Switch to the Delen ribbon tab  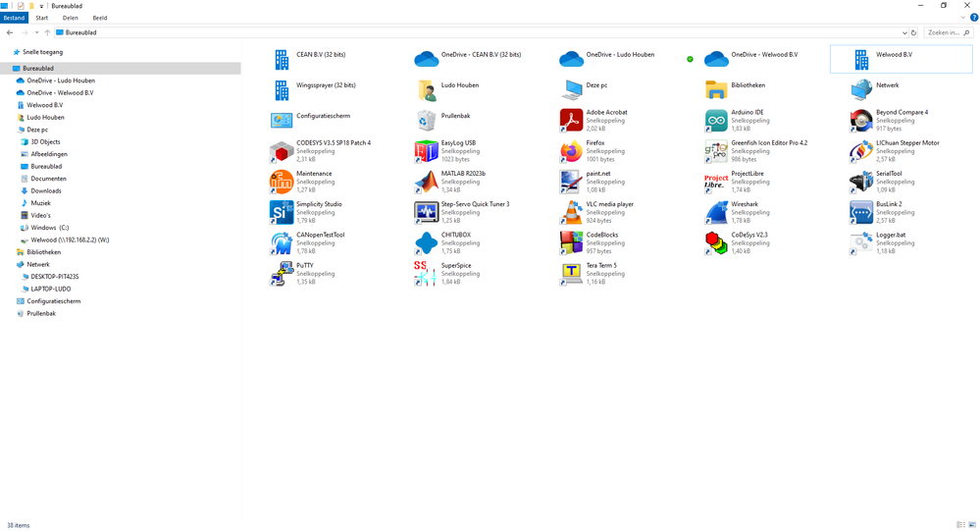[70, 18]
